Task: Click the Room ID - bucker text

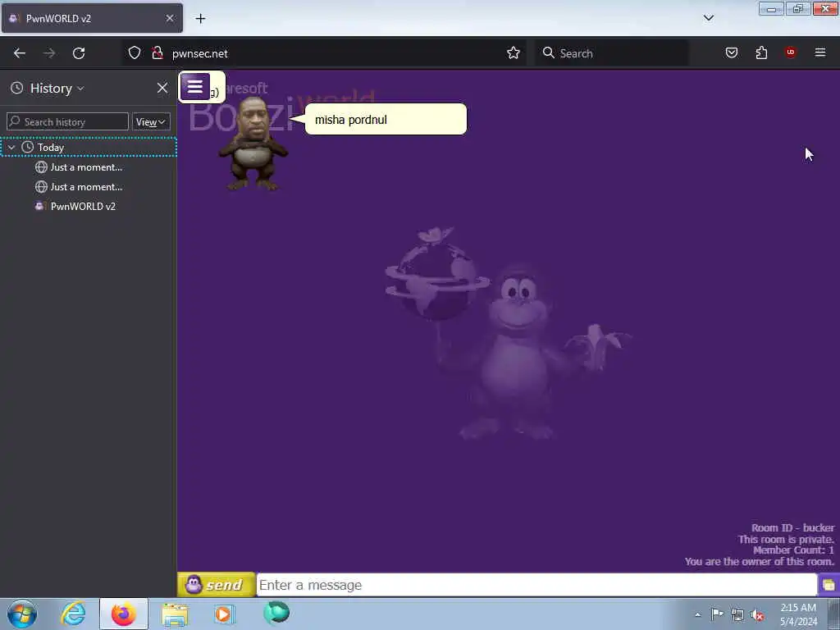Action: tap(792, 527)
